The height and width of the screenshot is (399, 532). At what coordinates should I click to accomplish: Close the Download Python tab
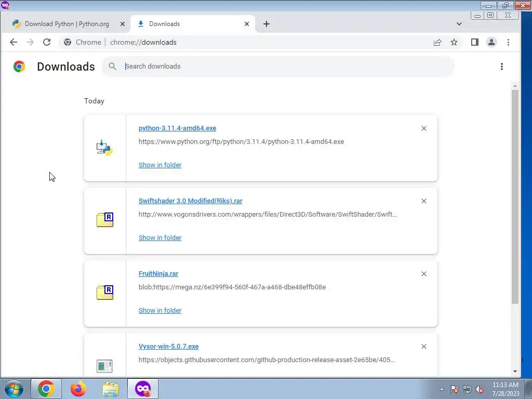tap(123, 24)
